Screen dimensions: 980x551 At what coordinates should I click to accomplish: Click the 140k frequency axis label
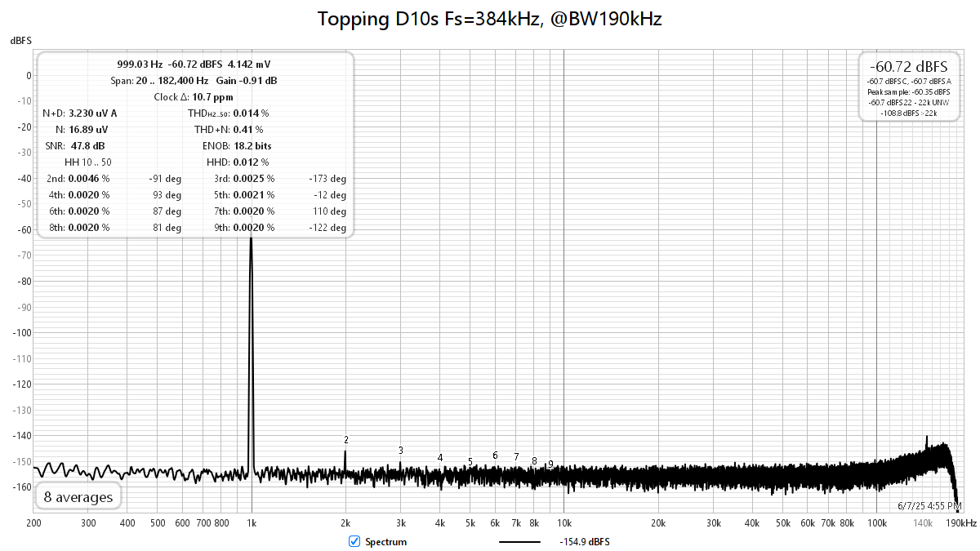pos(923,523)
